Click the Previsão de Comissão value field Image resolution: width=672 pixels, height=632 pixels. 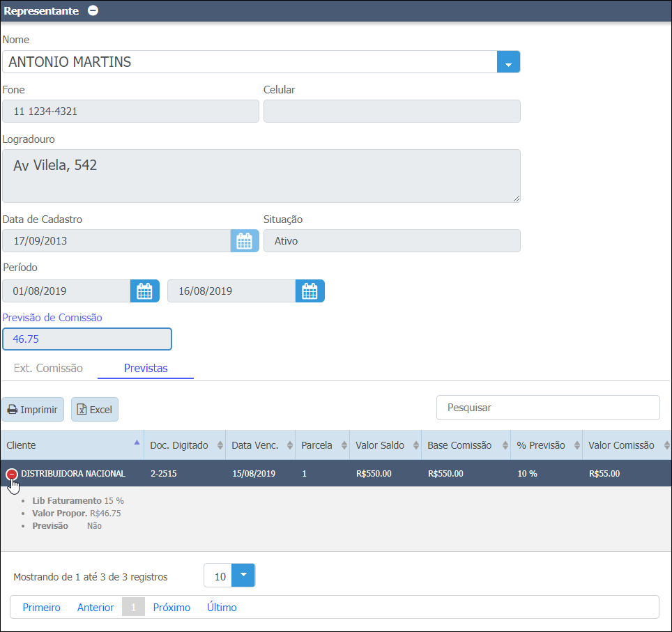pyautogui.click(x=87, y=339)
